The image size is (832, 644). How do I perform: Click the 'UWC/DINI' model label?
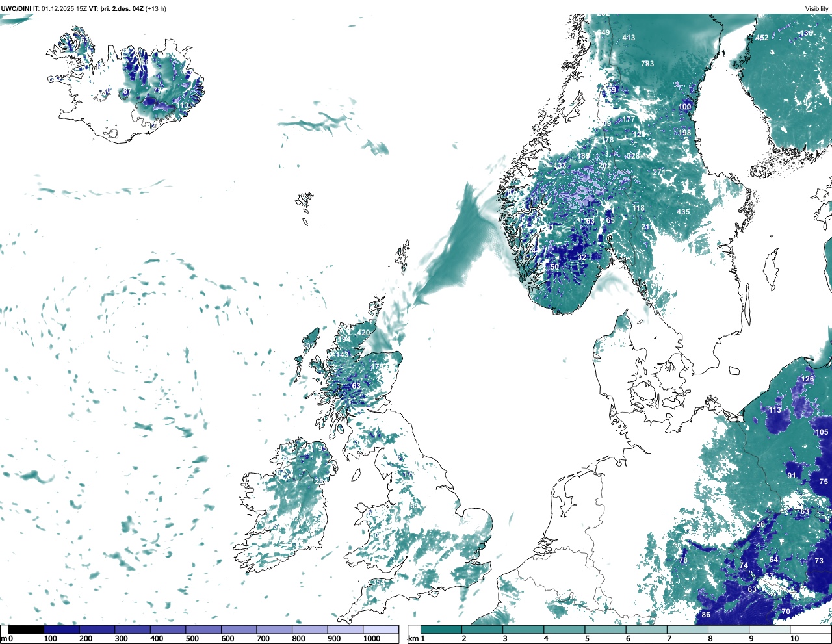coord(16,8)
